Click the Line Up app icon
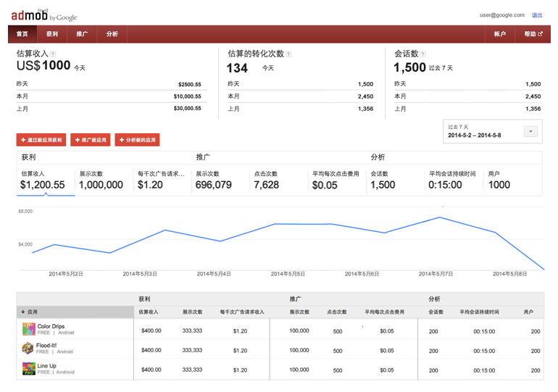Image resolution: width=558 pixels, height=392 pixels. 29,368
